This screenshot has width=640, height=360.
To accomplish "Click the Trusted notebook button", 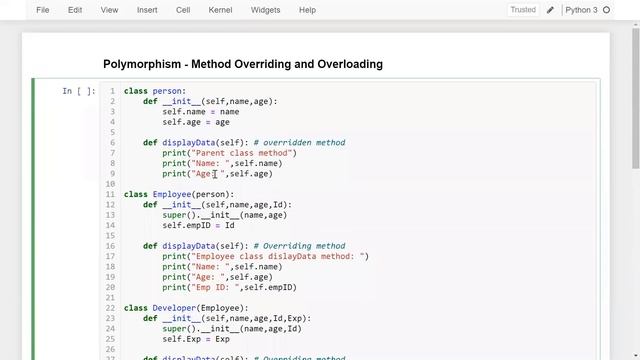I will (x=523, y=10).
